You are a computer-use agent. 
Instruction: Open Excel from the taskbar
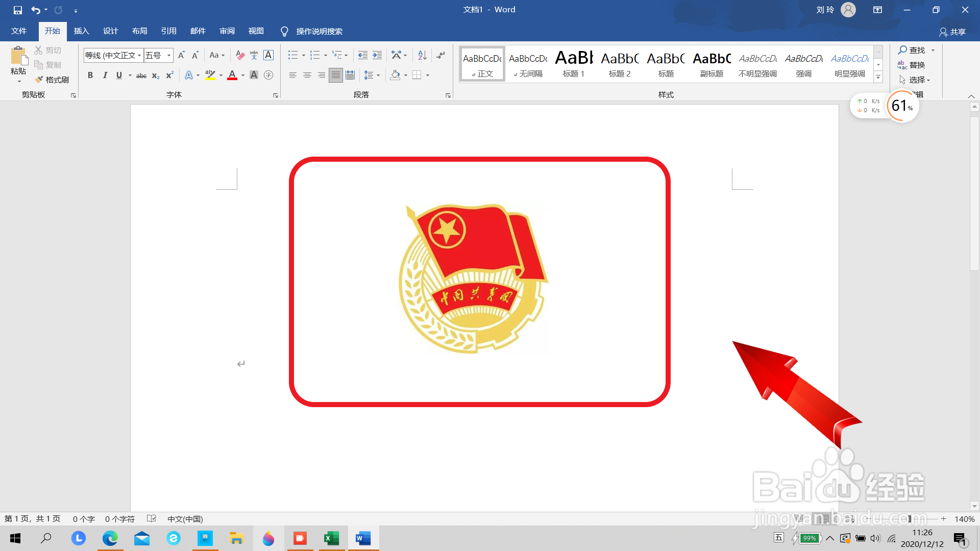332,538
